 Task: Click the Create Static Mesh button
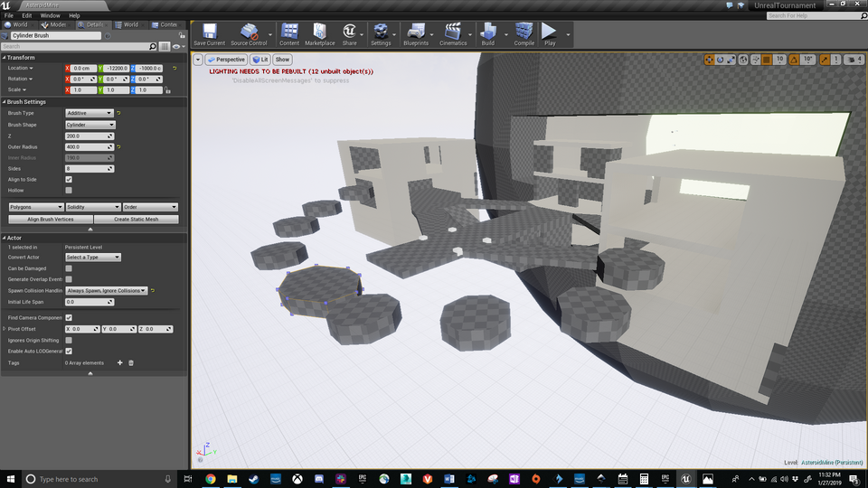pyautogui.click(x=137, y=219)
